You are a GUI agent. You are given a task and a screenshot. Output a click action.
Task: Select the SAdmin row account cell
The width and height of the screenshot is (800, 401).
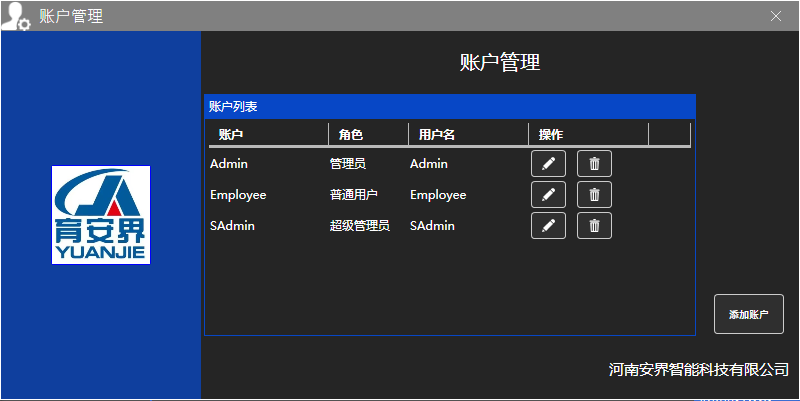[x=232, y=226]
